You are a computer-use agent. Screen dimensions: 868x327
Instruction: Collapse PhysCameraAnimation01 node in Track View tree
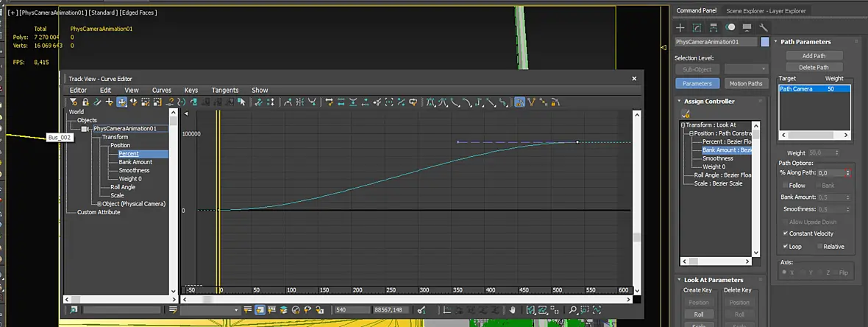(84, 129)
